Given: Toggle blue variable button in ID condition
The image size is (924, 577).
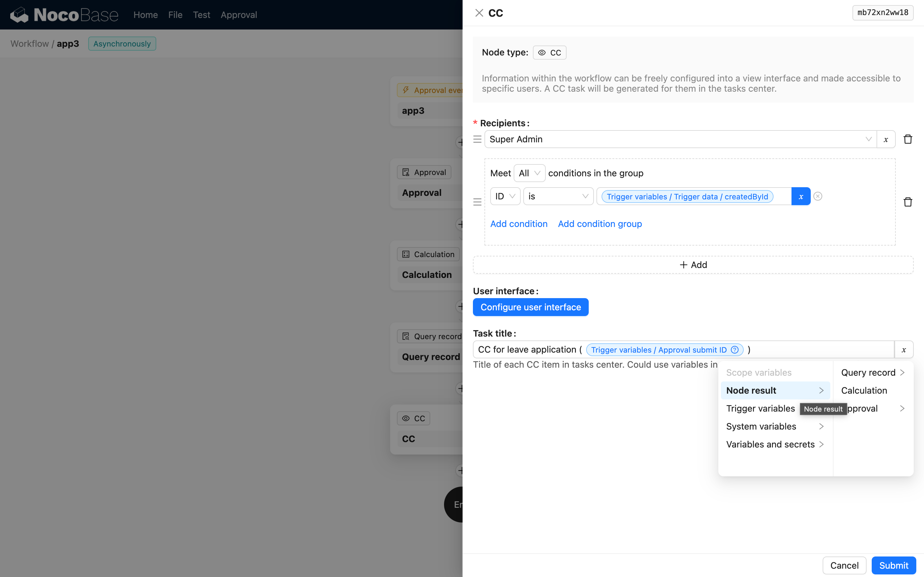Looking at the screenshot, I should coord(801,197).
